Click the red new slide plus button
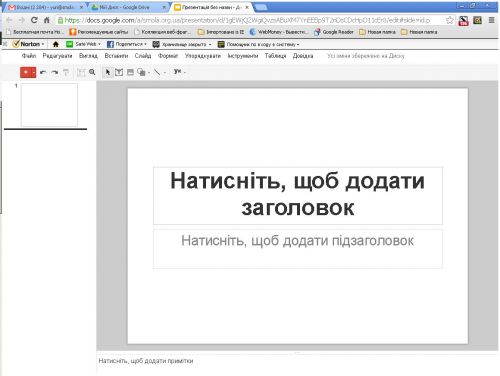Viewport: 500px width, 376px height. (x=26, y=72)
